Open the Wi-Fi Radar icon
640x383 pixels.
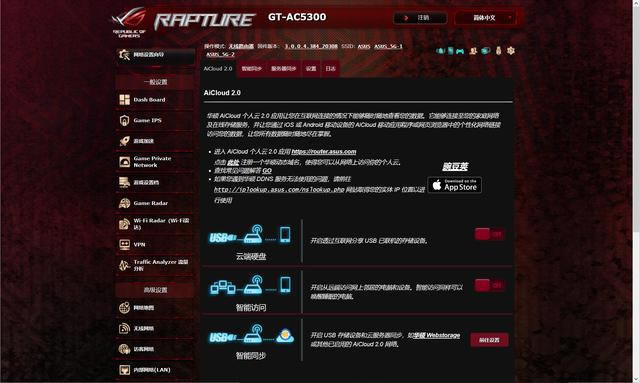pyautogui.click(x=124, y=224)
